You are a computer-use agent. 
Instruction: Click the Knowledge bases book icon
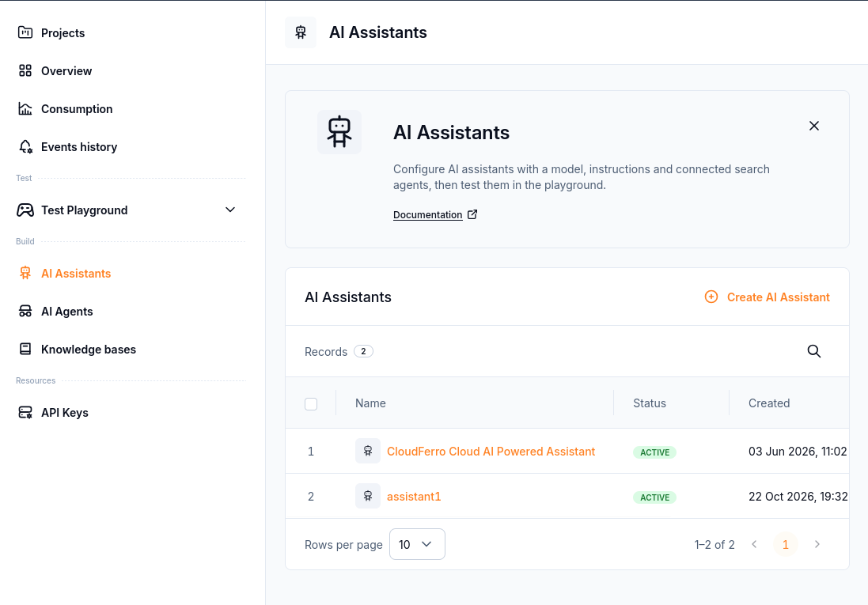[x=25, y=349]
